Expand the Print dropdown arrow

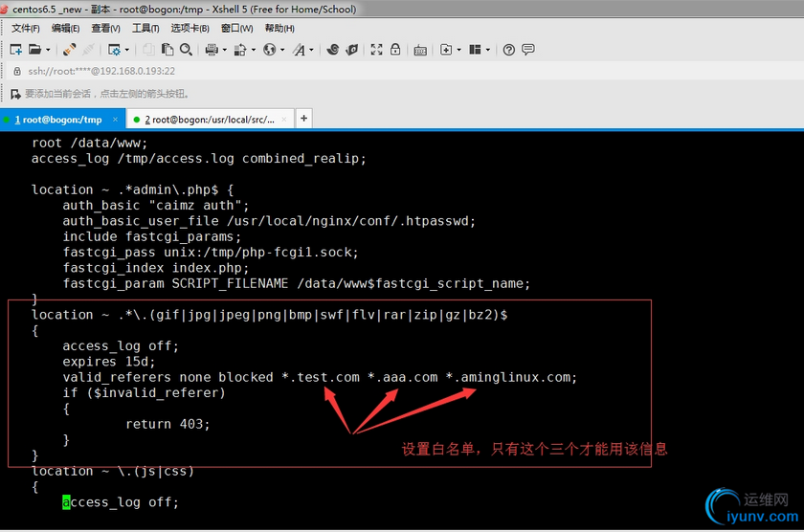point(224,50)
